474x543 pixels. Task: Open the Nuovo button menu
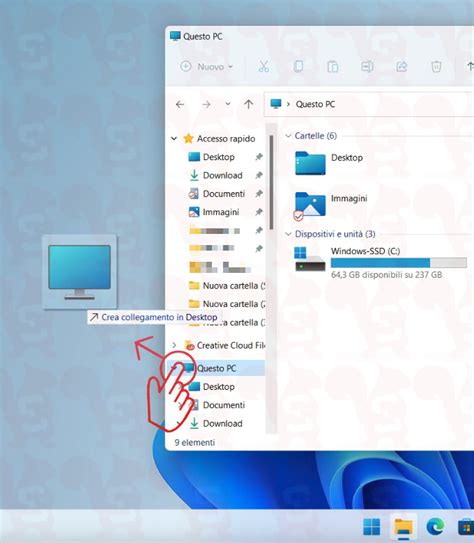[206, 66]
